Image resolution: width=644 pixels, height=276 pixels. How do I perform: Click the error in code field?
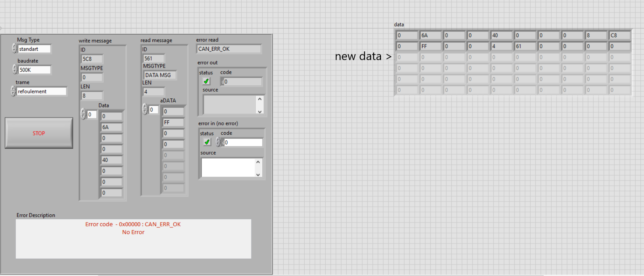[243, 142]
